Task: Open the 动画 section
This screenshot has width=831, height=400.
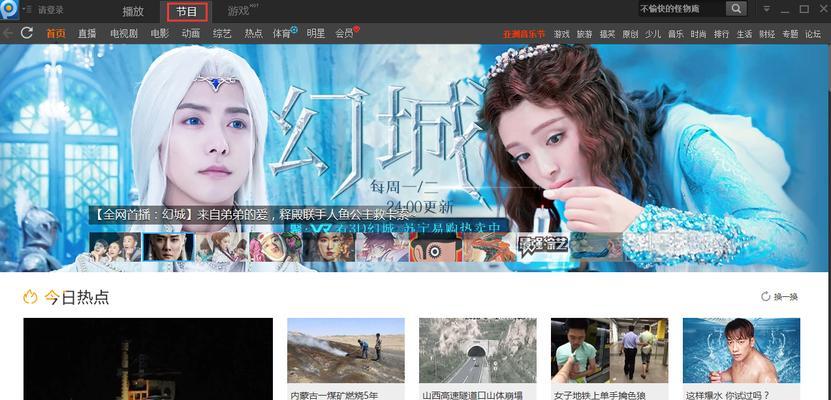Action: 191,33
